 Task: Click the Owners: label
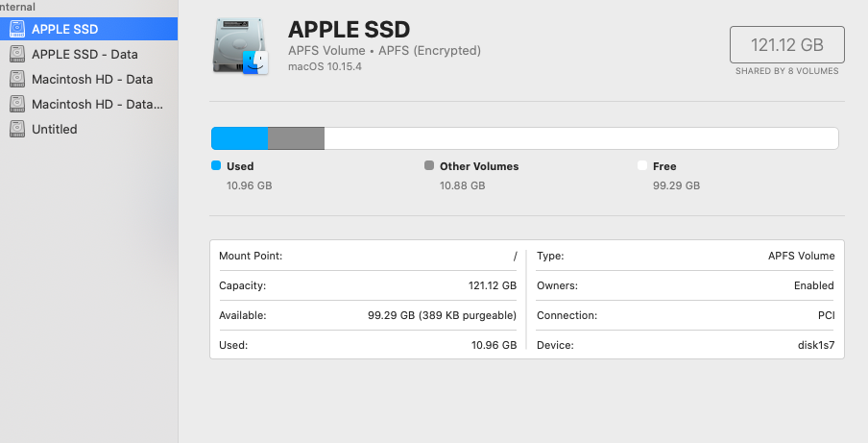[x=557, y=285]
